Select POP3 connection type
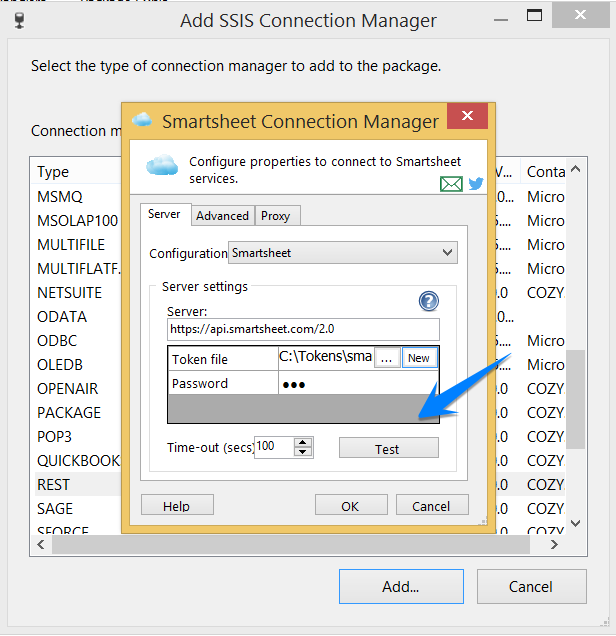The width and height of the screenshot is (616, 636). pos(54,436)
